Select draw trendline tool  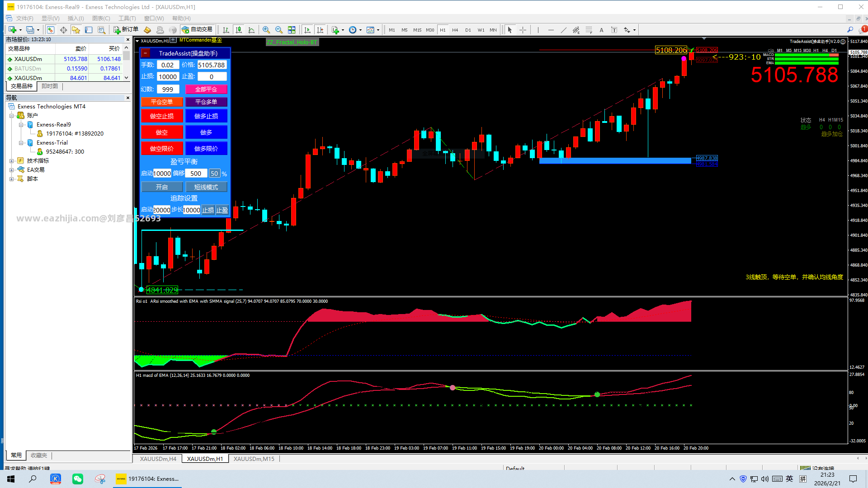coord(563,30)
